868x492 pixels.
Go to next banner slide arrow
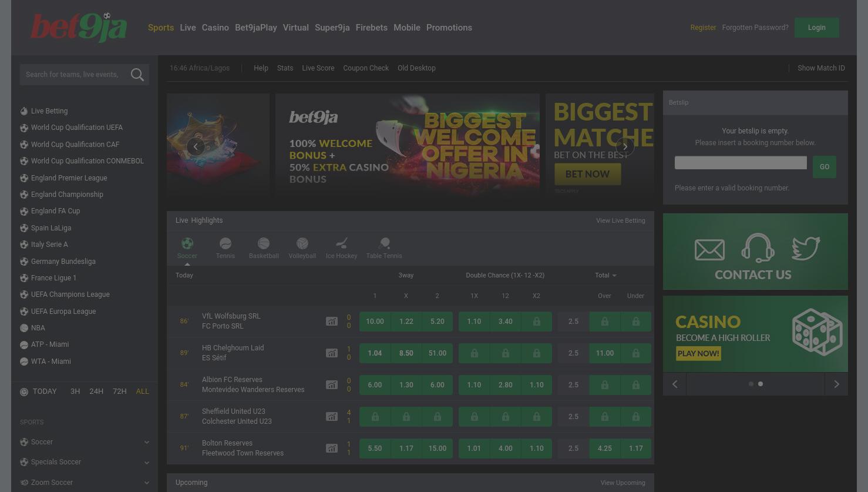coord(625,147)
